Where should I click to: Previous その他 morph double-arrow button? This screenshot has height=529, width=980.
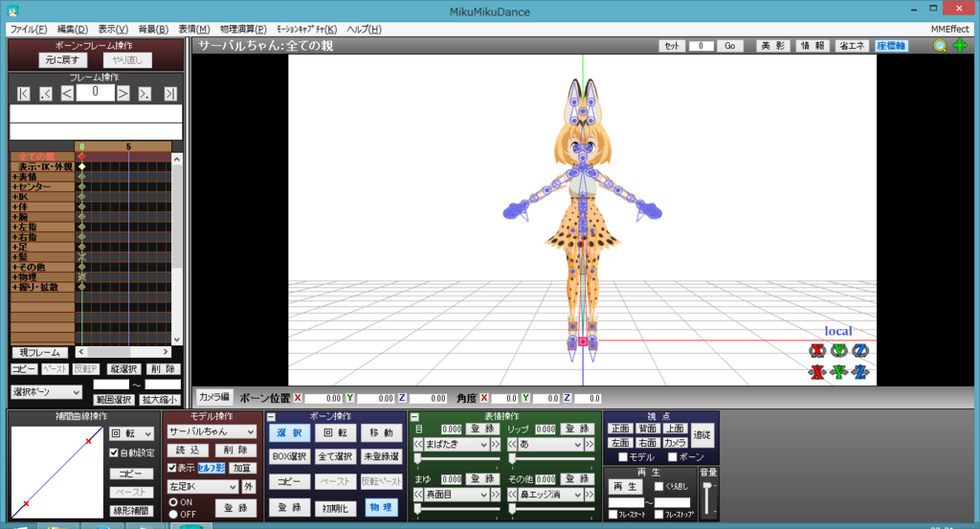512,494
